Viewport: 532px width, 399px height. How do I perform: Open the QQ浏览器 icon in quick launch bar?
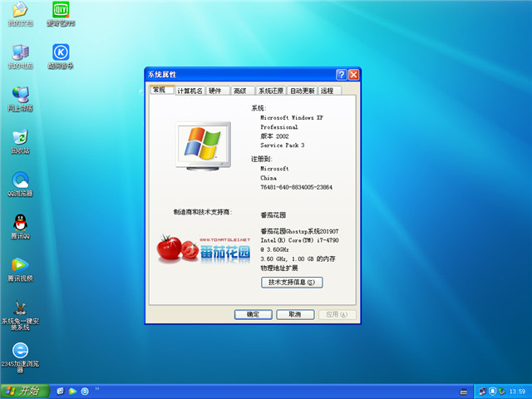[61, 392]
